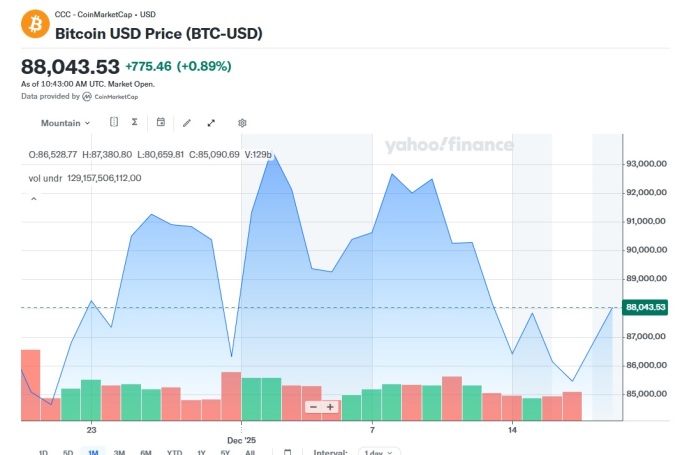This screenshot has width=680, height=455.
Task: Select the pencil drawing tool
Action: (186, 123)
